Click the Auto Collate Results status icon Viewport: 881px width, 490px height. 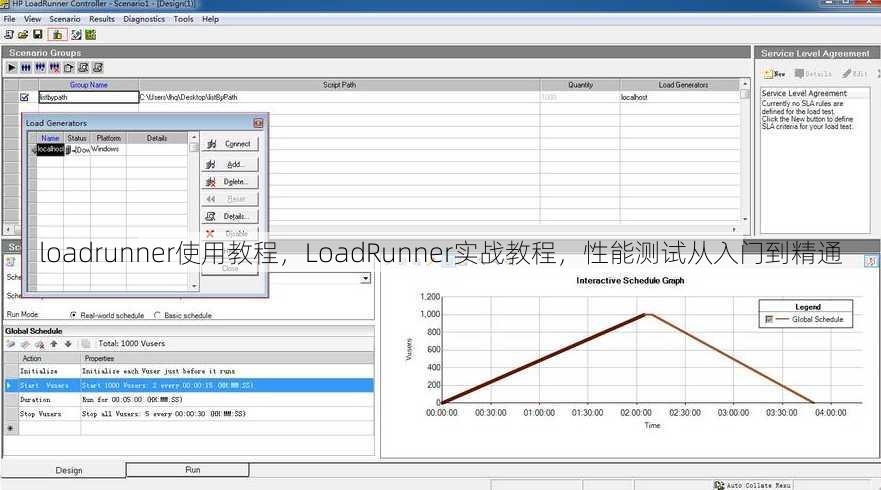(x=719, y=485)
